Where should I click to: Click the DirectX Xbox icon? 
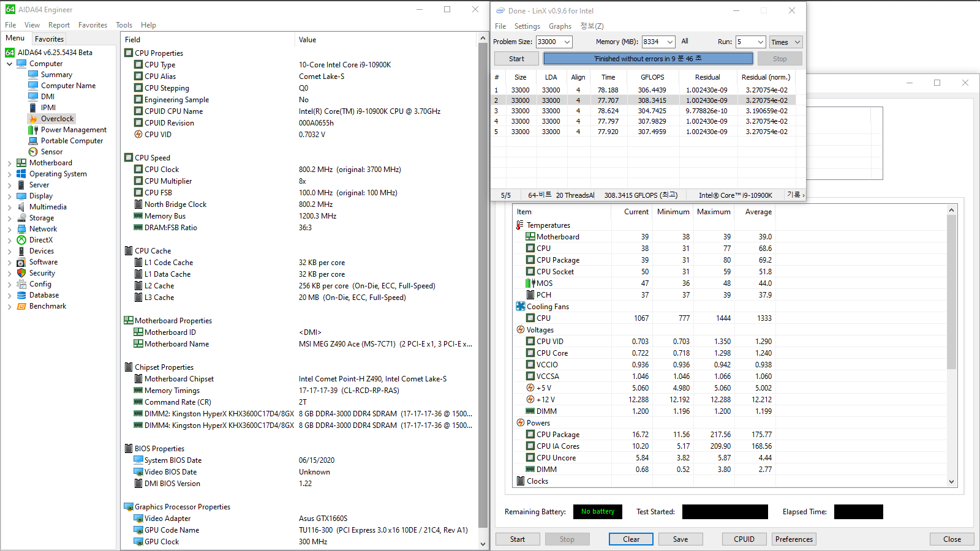(21, 240)
